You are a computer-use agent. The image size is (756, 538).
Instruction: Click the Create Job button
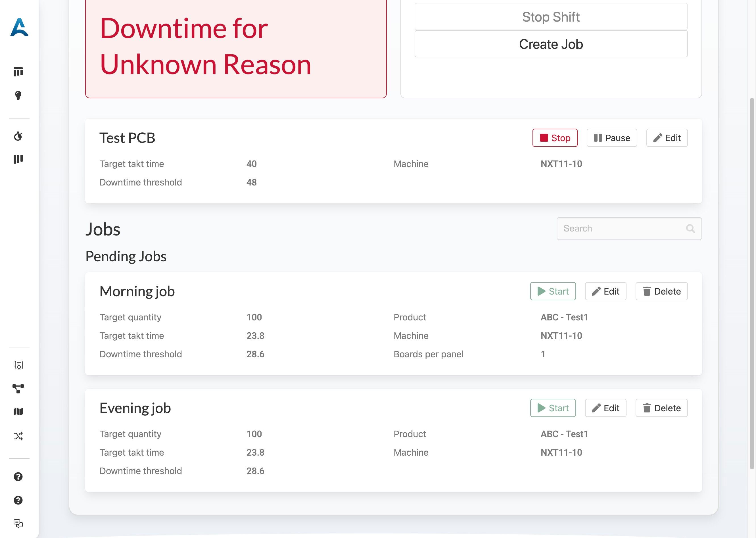[551, 44]
